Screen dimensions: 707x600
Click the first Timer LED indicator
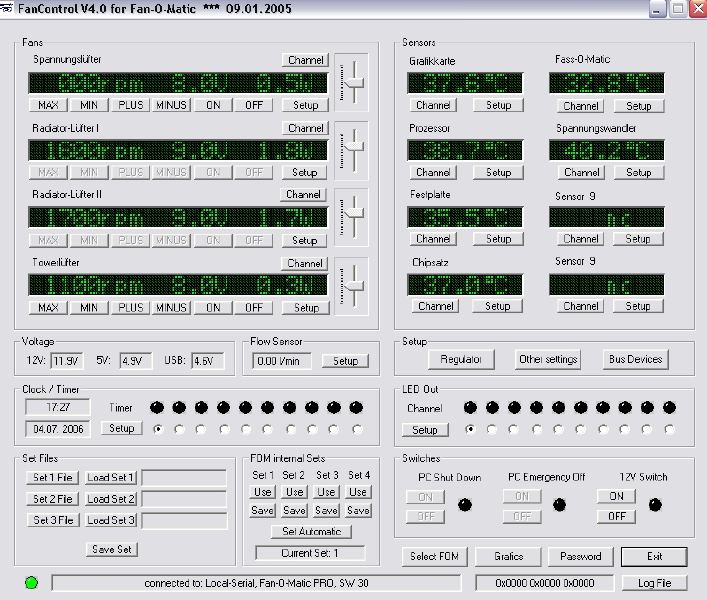coord(157,408)
